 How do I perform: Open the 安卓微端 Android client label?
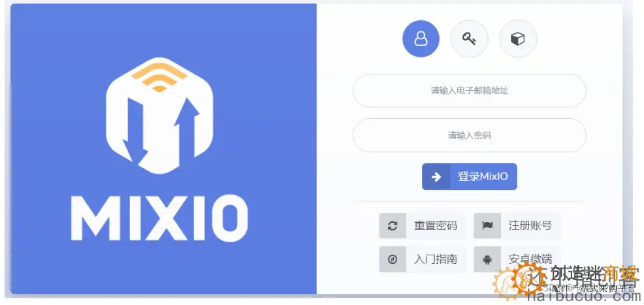pos(530,259)
